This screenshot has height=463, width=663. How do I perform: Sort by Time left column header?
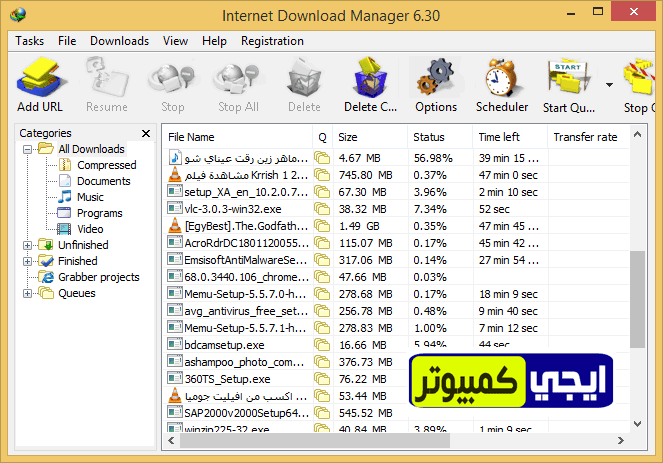pos(510,137)
